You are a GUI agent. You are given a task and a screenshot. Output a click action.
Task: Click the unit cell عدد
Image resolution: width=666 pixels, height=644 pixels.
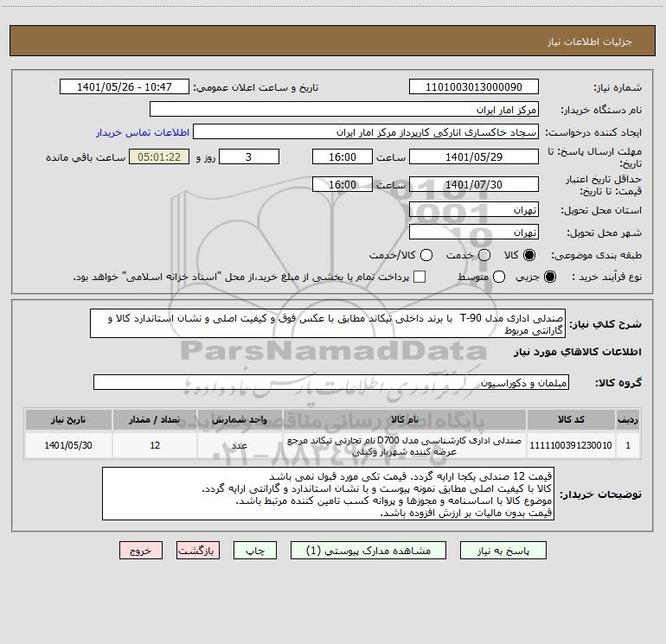[x=240, y=445]
